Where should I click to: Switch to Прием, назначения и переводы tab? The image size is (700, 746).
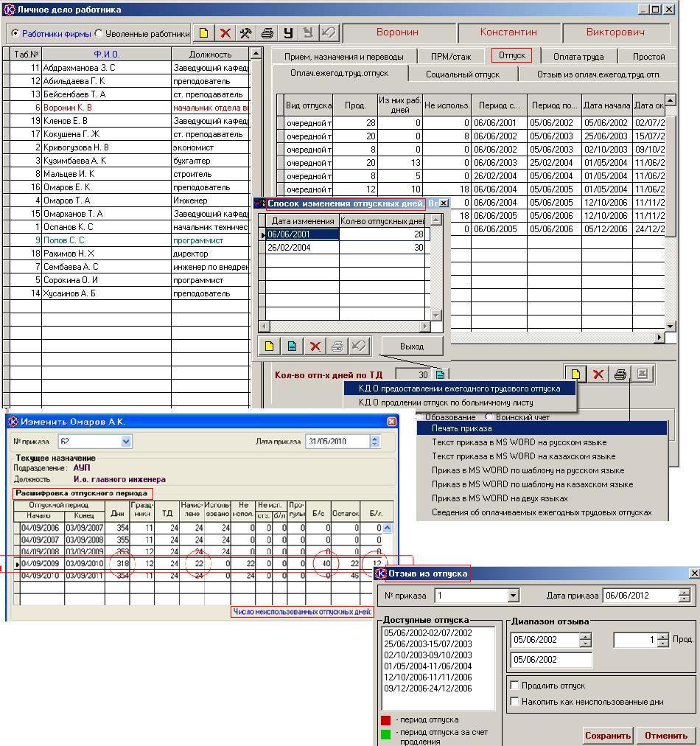(x=344, y=57)
